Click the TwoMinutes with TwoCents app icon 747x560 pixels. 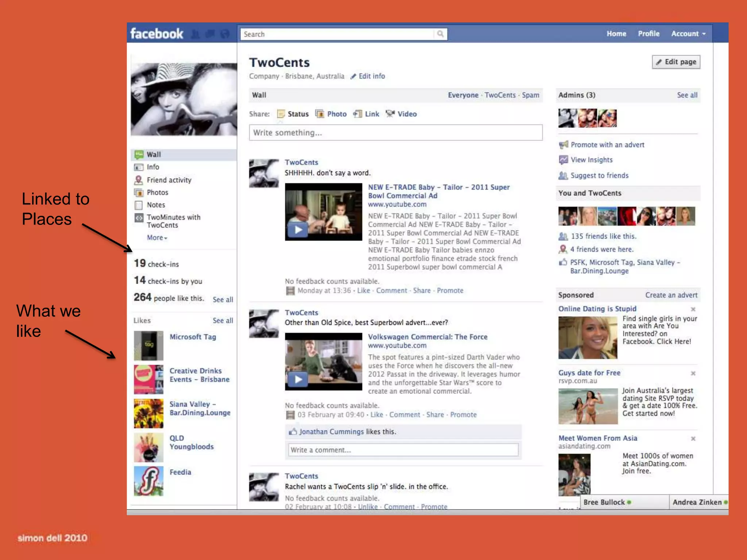[x=139, y=218]
